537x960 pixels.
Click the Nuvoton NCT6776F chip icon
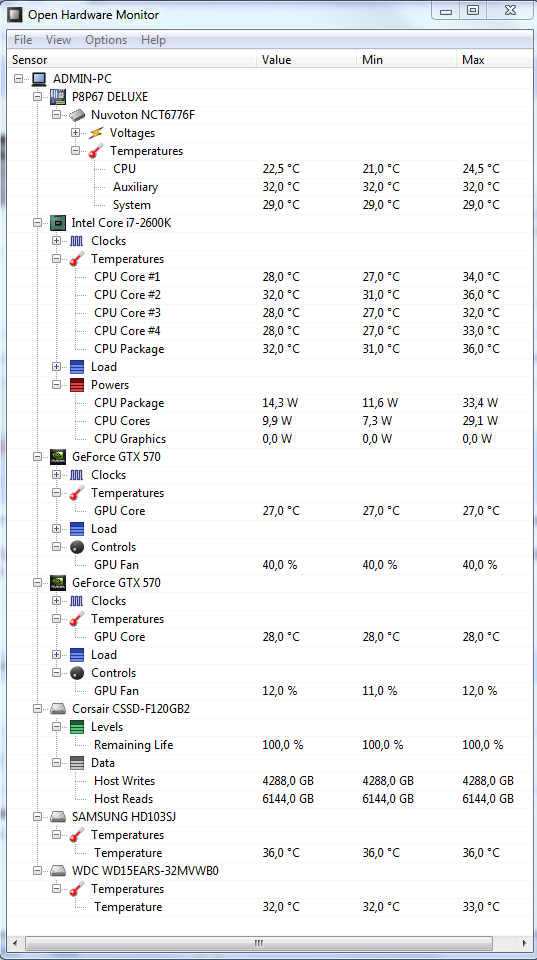(77, 114)
